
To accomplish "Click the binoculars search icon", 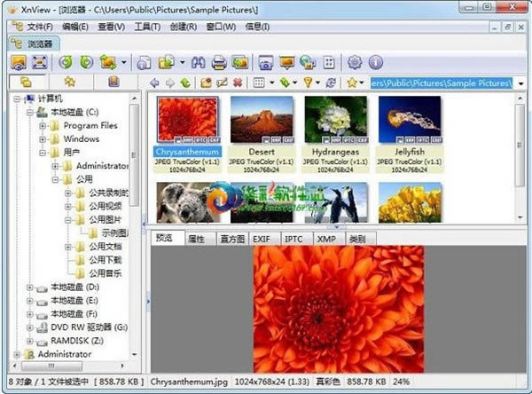I will point(198,62).
